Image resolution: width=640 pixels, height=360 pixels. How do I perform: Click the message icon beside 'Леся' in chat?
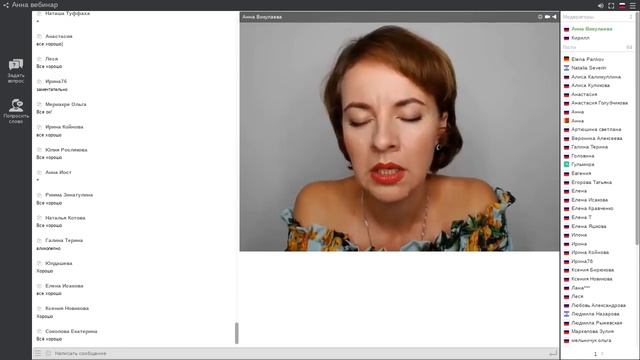[40, 59]
